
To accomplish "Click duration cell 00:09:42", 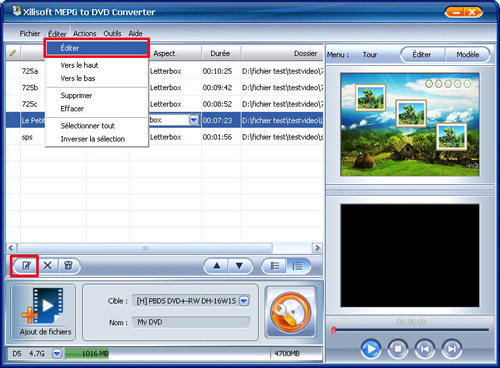I will pyautogui.click(x=217, y=88).
